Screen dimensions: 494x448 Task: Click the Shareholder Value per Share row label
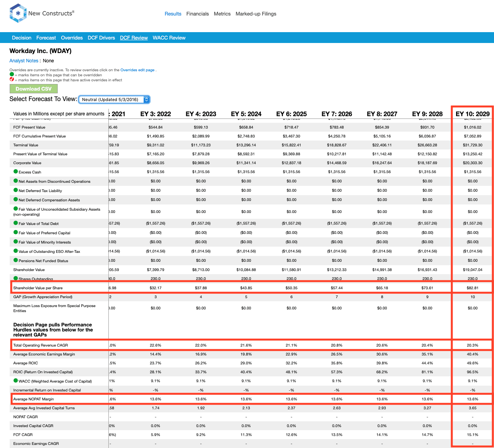point(38,288)
